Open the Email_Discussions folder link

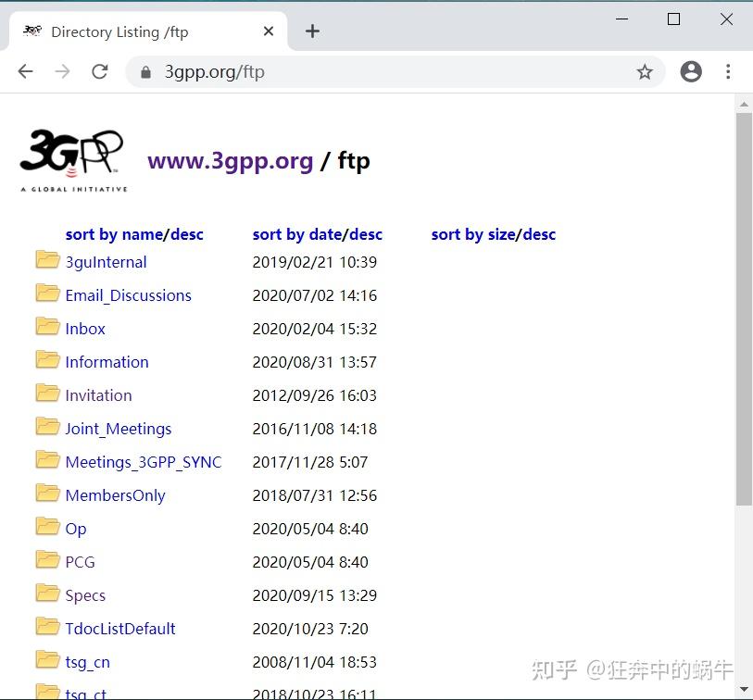(128, 294)
